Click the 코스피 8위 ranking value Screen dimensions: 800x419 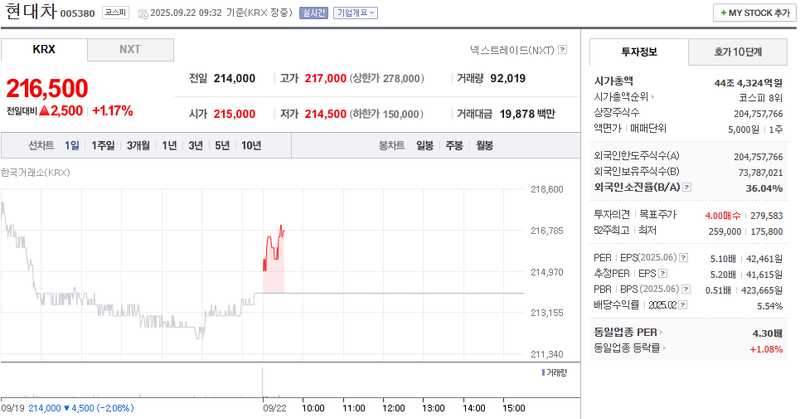click(x=760, y=97)
